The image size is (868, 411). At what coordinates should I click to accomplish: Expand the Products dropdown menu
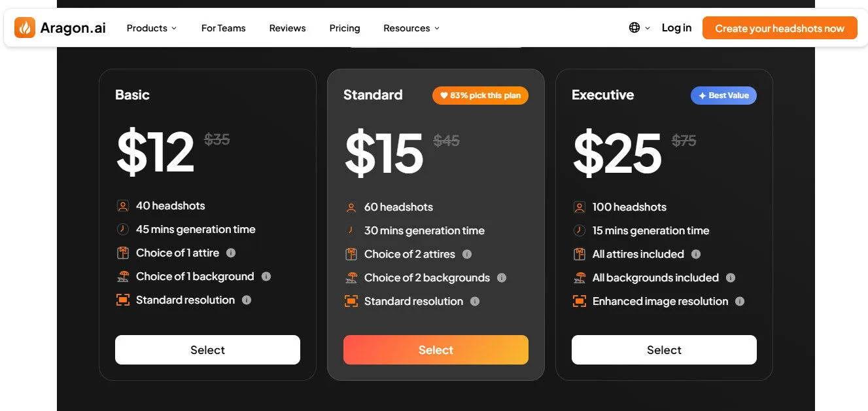[x=151, y=28]
